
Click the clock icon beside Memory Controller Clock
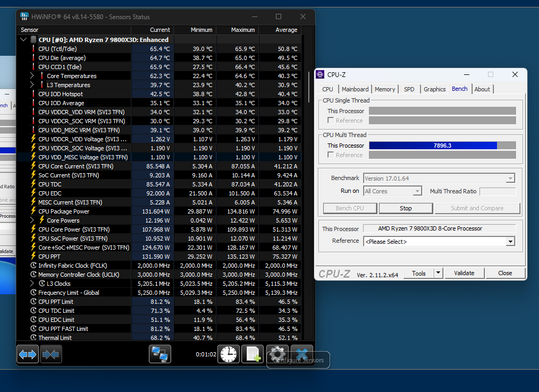pyautogui.click(x=33, y=274)
